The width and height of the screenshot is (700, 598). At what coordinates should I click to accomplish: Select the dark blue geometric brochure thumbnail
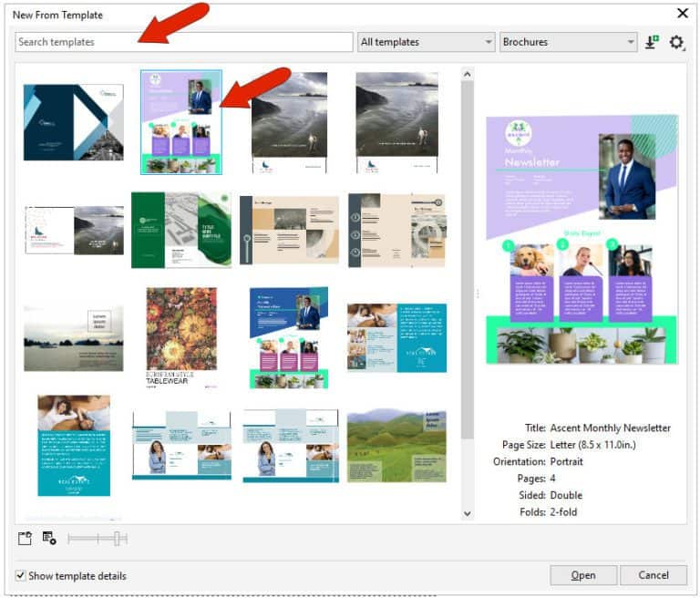[x=73, y=122]
